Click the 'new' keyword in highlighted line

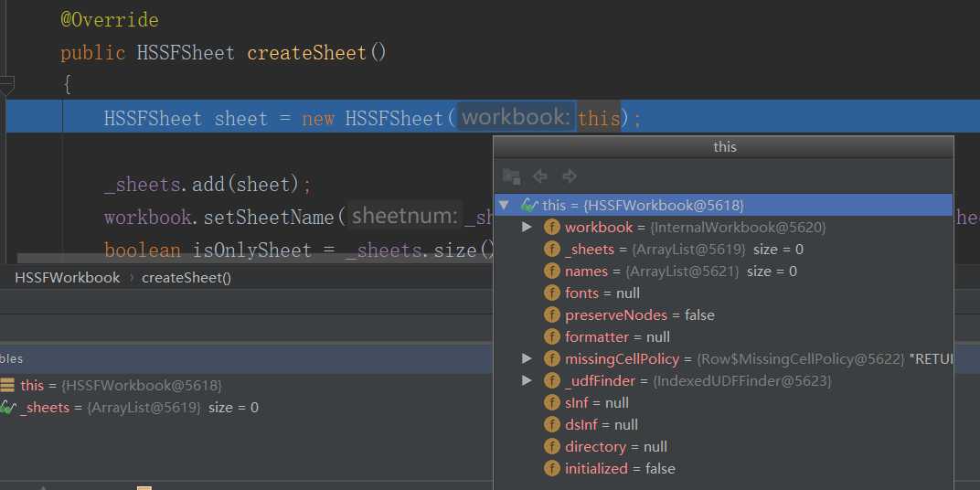pyautogui.click(x=318, y=118)
